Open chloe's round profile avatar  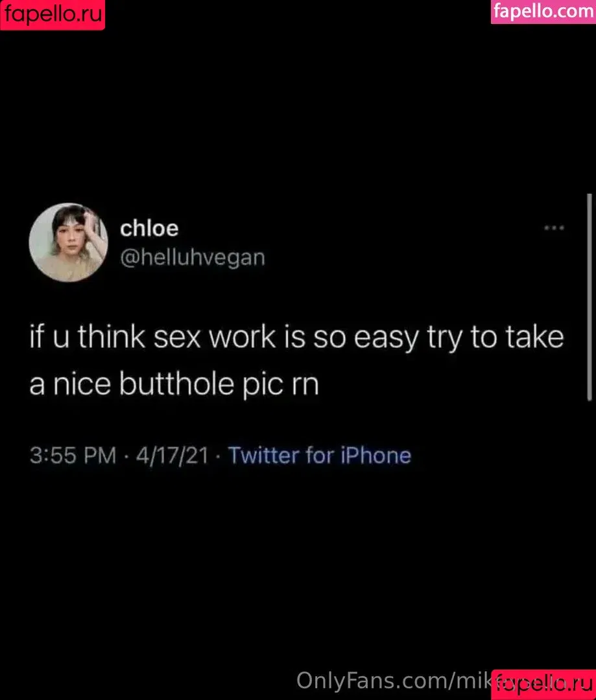coord(68,242)
